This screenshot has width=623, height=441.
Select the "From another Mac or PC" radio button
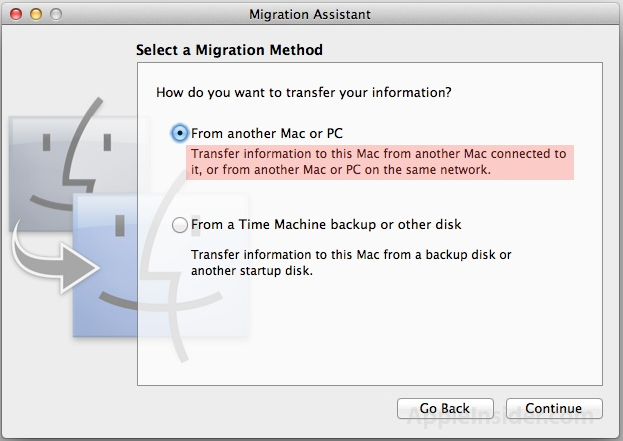180,133
